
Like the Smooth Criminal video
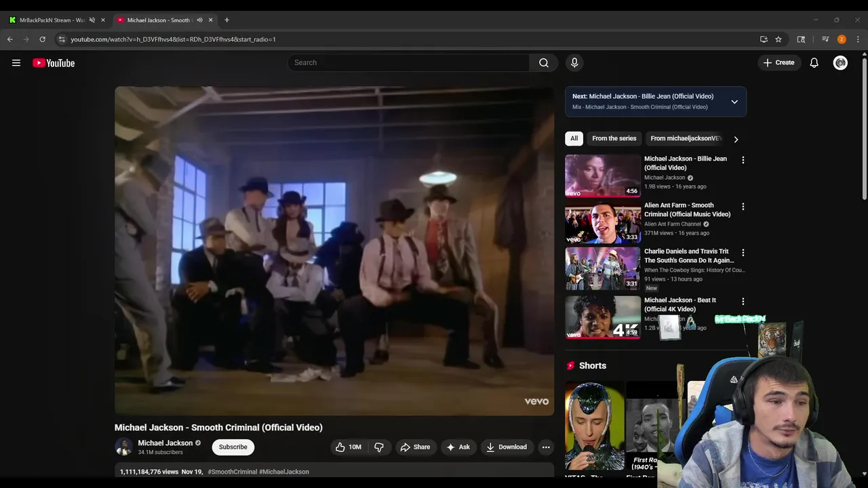tap(348, 447)
